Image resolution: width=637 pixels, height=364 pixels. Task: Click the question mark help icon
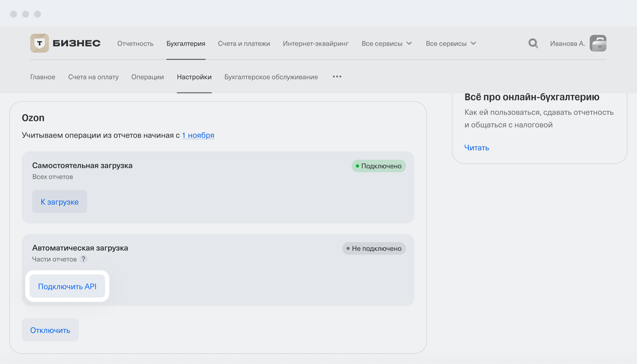click(x=83, y=259)
